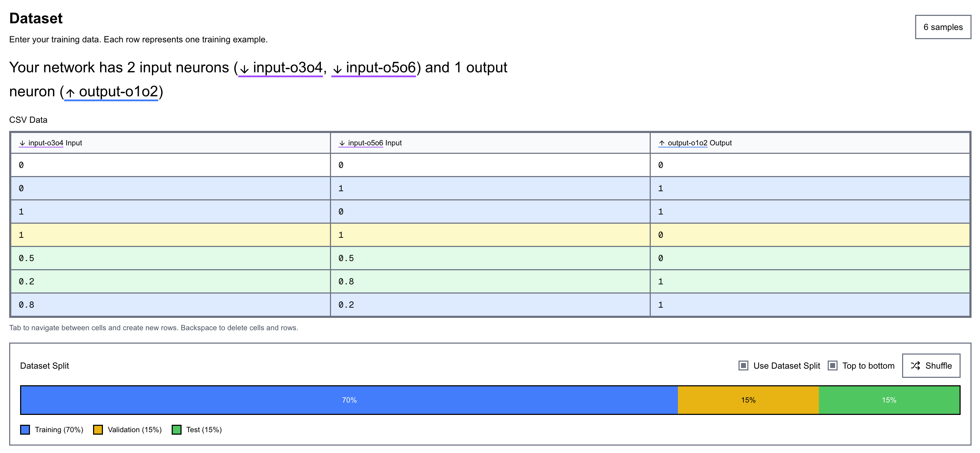Click the Shuffle button

[931, 366]
